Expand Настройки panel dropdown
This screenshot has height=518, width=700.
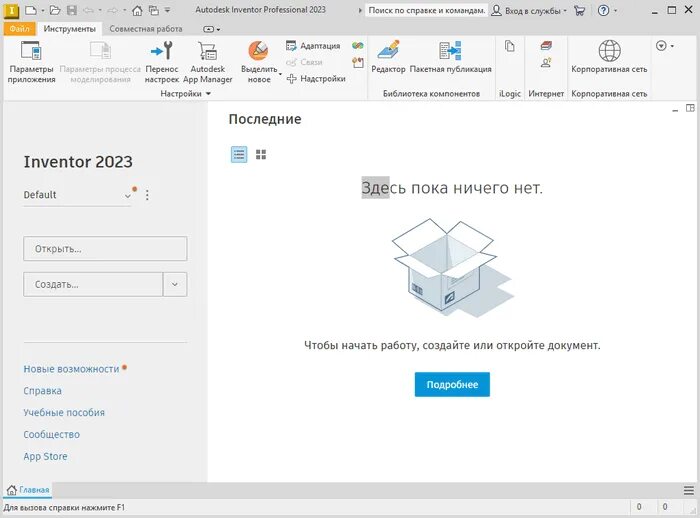click(208, 94)
